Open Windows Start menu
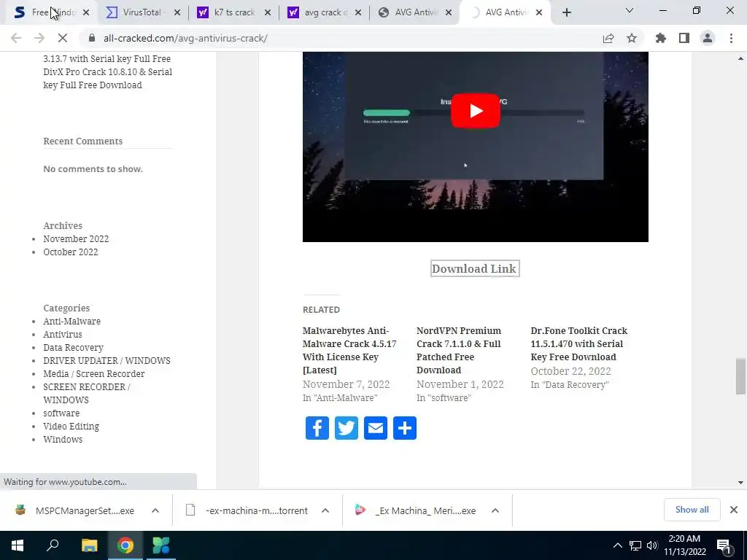Viewport: 747px width, 560px height. click(18, 545)
